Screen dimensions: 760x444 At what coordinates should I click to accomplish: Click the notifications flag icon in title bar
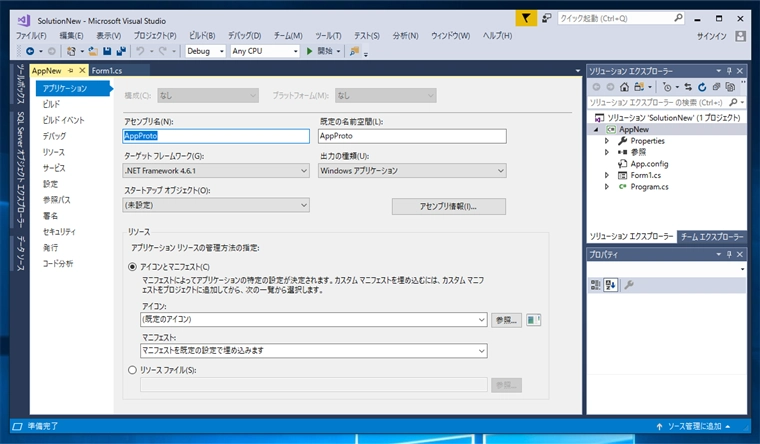(526, 19)
